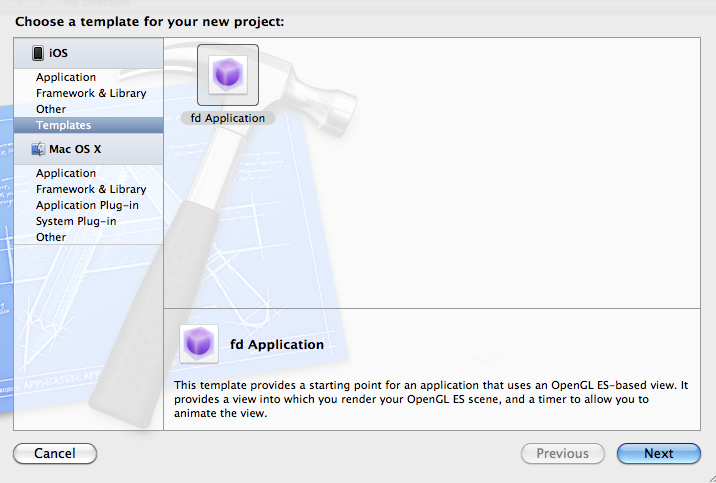Image resolution: width=716 pixels, height=483 pixels.
Task: Select Framework & Library under Mac OS X
Action: [x=91, y=189]
